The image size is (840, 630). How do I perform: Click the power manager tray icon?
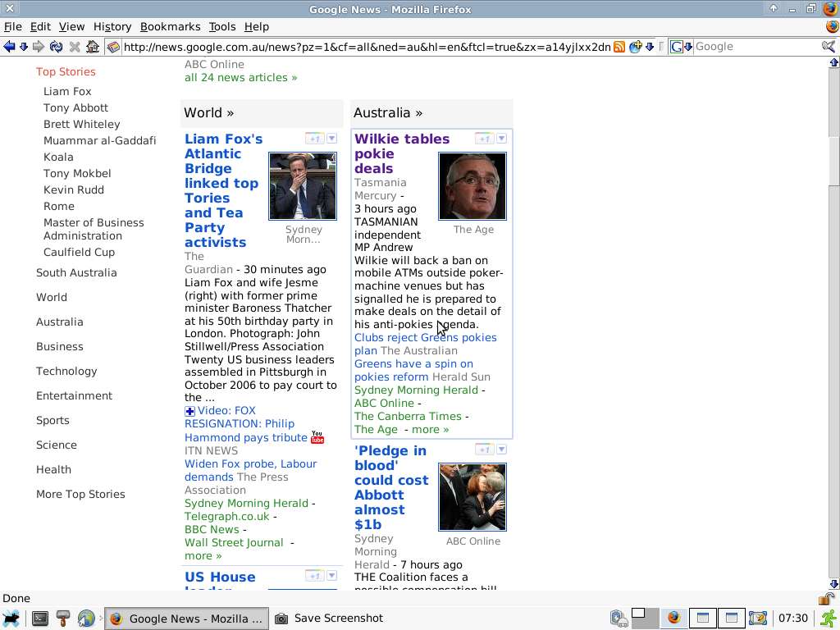[x=619, y=619]
